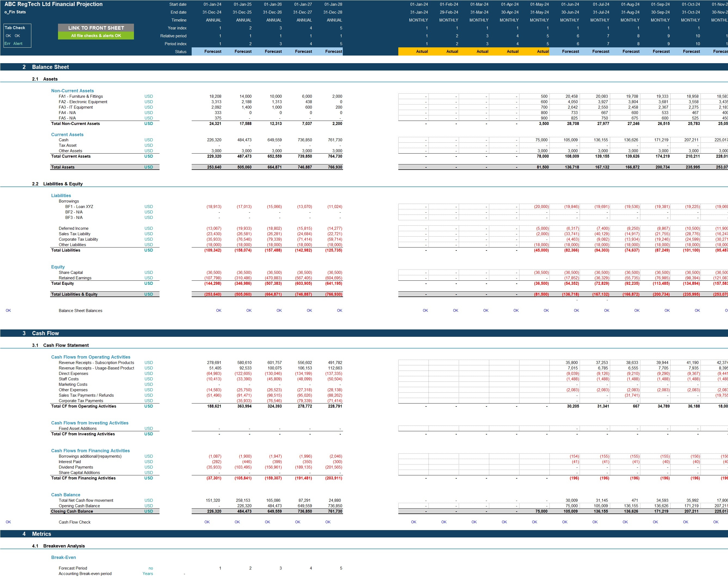Select the Staff Costs row label
The width and height of the screenshot is (728, 581).
point(69,379)
